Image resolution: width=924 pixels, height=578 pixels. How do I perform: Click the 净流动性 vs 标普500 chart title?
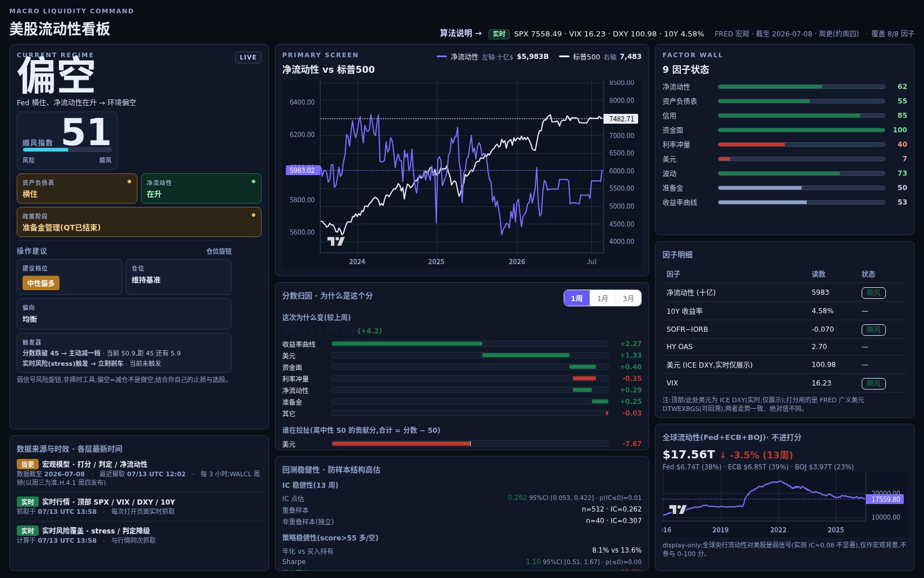click(x=329, y=69)
